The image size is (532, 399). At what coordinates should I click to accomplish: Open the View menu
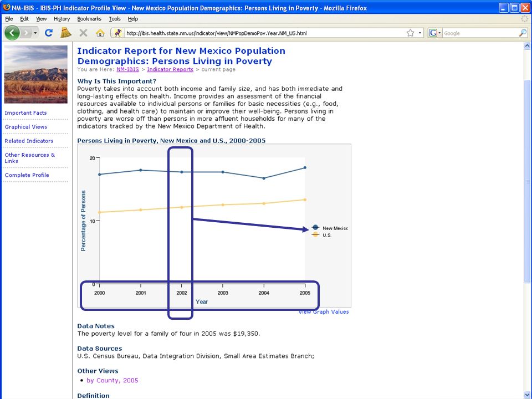point(41,19)
